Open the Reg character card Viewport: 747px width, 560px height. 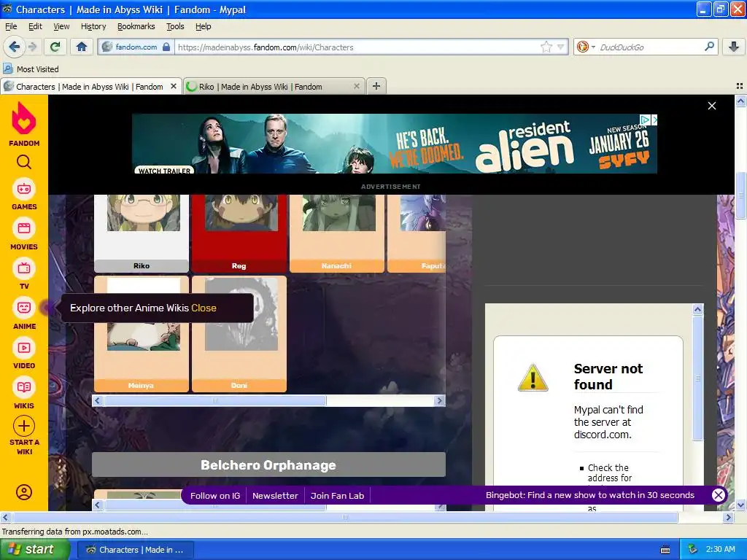point(239,233)
